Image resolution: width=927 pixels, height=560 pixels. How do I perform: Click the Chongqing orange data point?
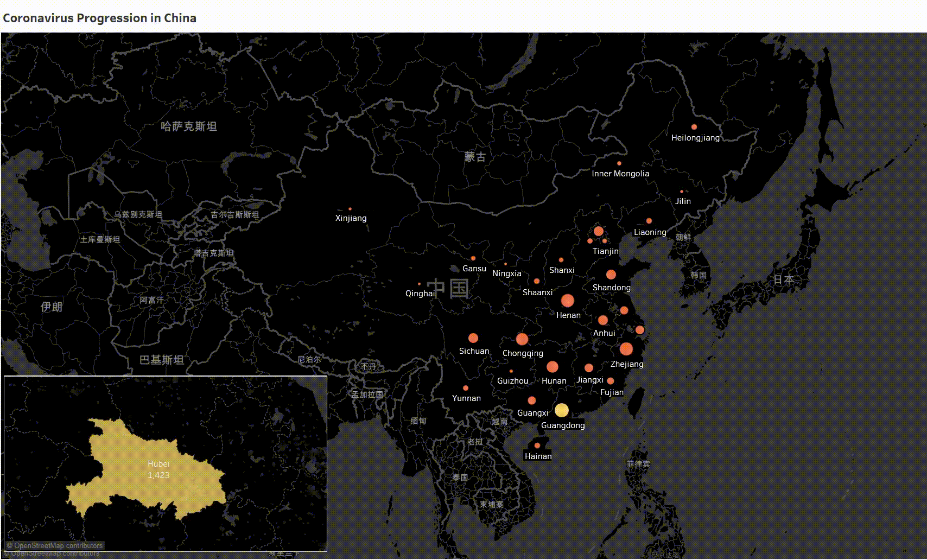click(x=522, y=339)
